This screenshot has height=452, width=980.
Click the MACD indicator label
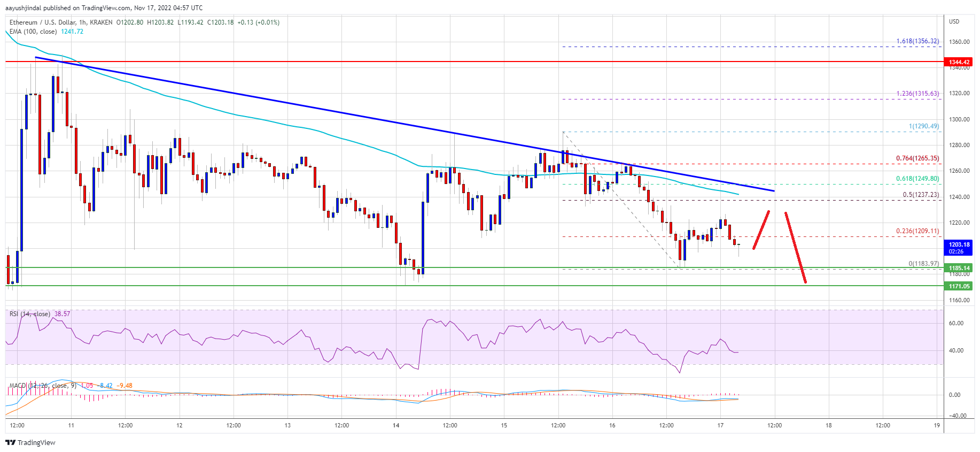(x=43, y=386)
